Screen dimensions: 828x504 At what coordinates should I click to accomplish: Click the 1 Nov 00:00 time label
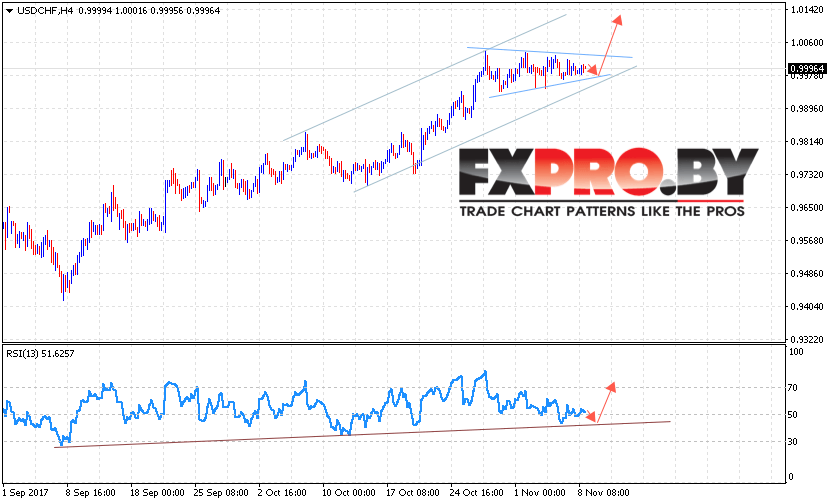[x=540, y=493]
